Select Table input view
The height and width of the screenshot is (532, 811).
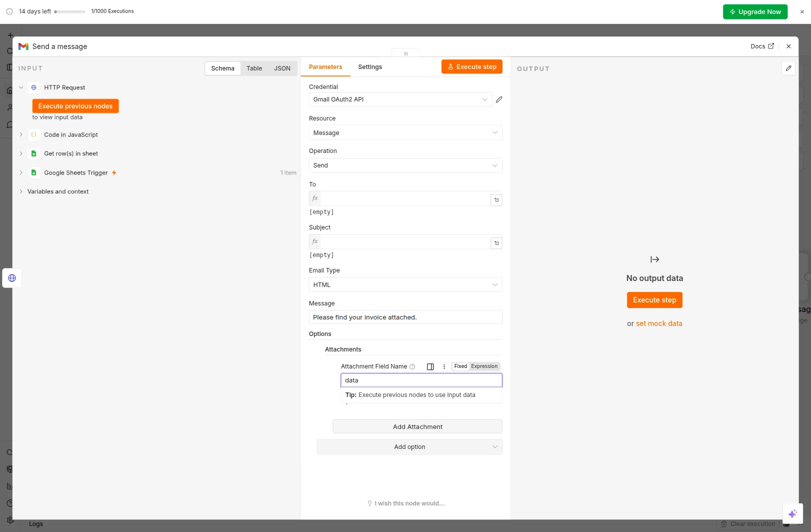point(254,68)
